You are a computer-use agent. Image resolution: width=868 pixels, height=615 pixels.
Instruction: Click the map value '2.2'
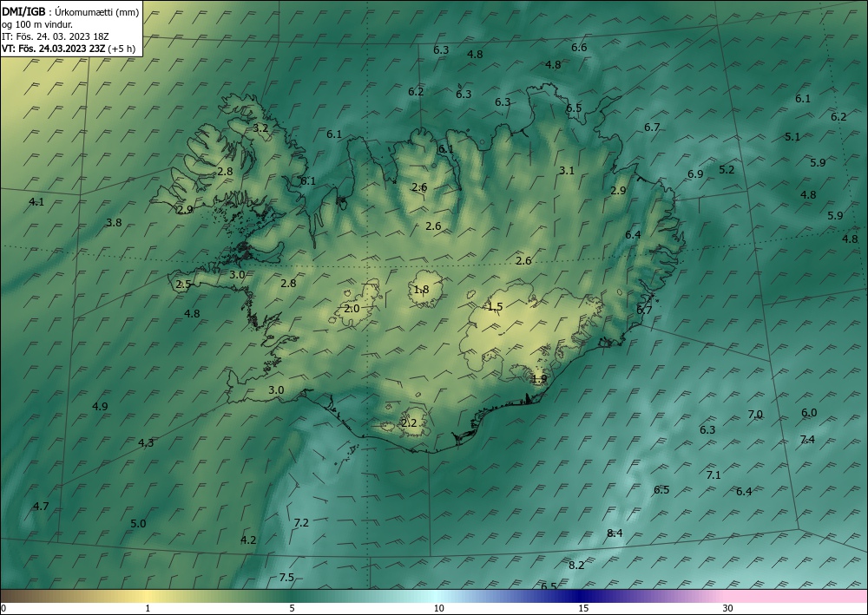tap(409, 423)
